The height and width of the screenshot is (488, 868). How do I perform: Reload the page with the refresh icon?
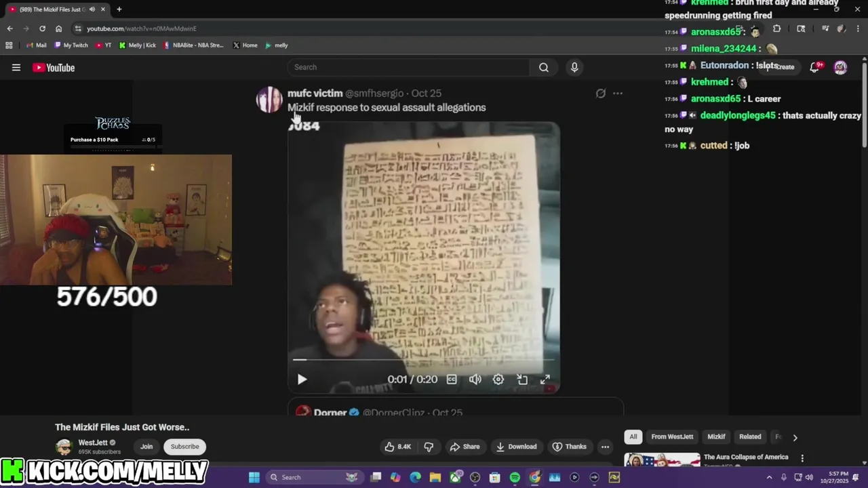[x=42, y=28]
